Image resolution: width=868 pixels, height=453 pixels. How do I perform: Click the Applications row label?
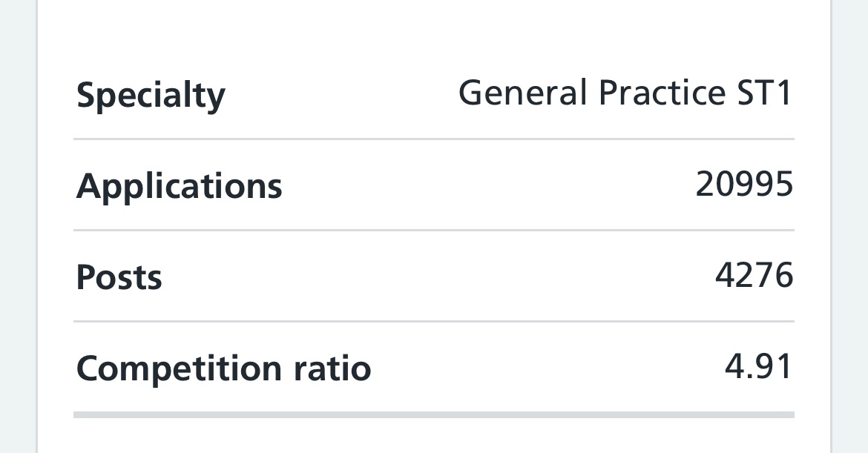pos(179,186)
